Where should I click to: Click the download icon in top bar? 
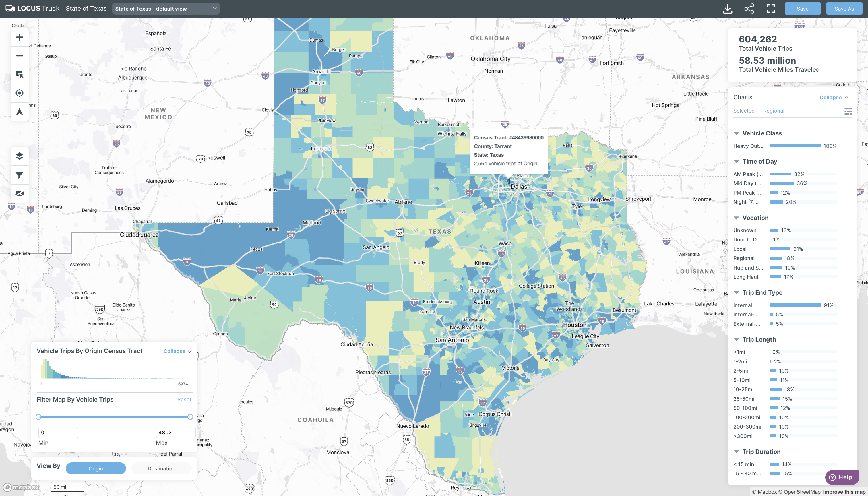(727, 9)
